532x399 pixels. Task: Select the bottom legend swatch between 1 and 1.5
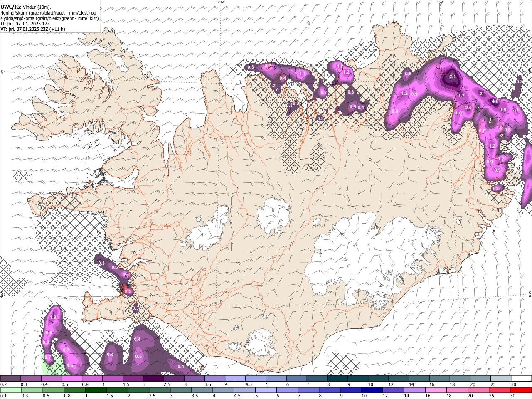pos(96,390)
